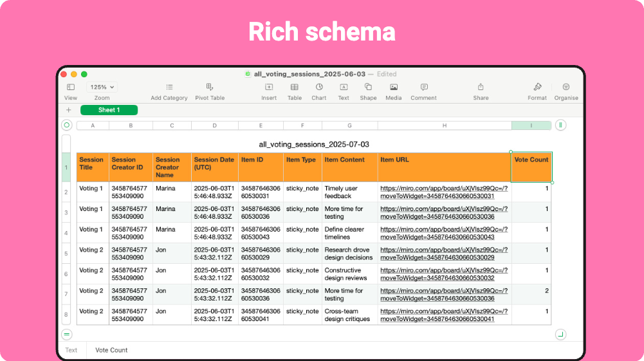Click the document file icon in title bar
This screenshot has height=361, width=644.
pos(248,74)
